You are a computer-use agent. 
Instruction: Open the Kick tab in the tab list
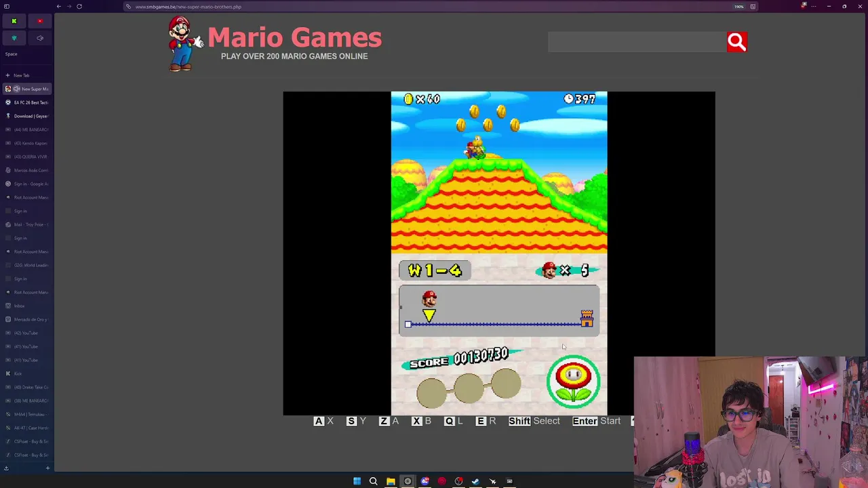tap(26, 373)
